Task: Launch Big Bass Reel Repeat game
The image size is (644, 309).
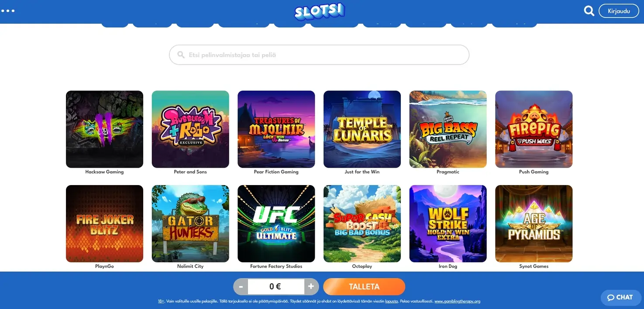Action: pos(448,129)
